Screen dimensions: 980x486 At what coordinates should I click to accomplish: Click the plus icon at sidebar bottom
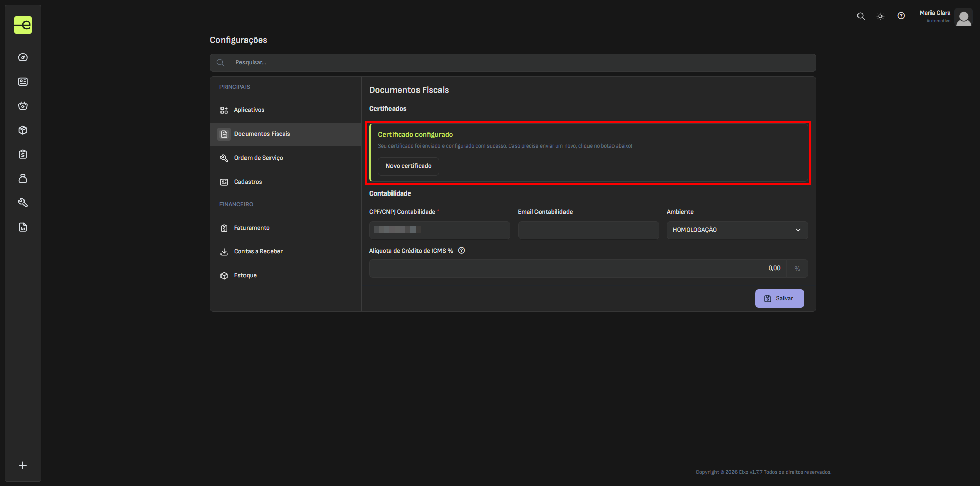coord(23,466)
